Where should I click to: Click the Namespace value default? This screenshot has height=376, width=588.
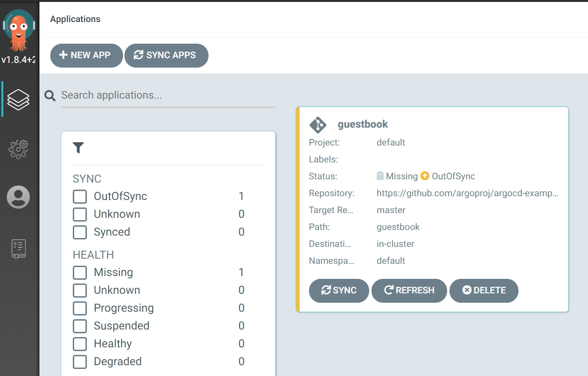tap(391, 261)
